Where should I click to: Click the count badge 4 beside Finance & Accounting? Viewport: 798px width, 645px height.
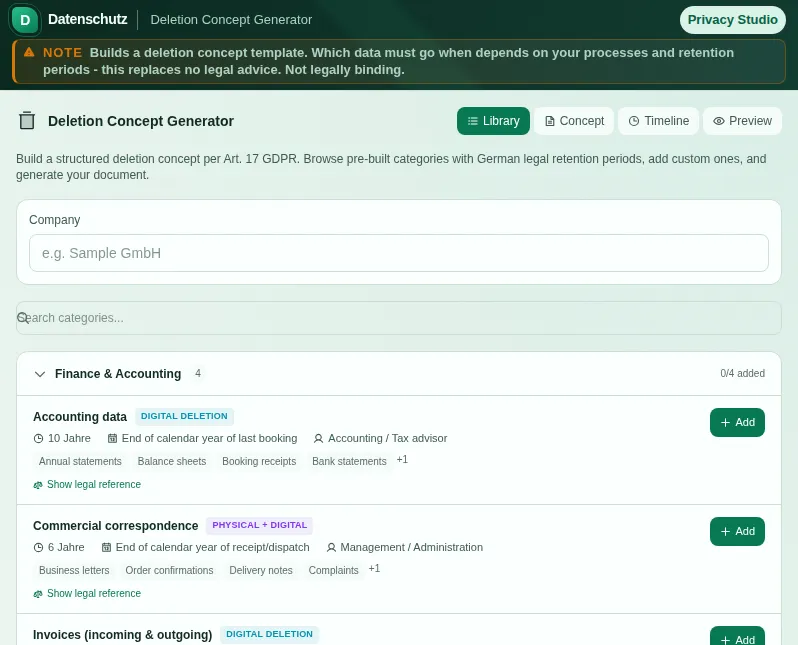(x=198, y=373)
